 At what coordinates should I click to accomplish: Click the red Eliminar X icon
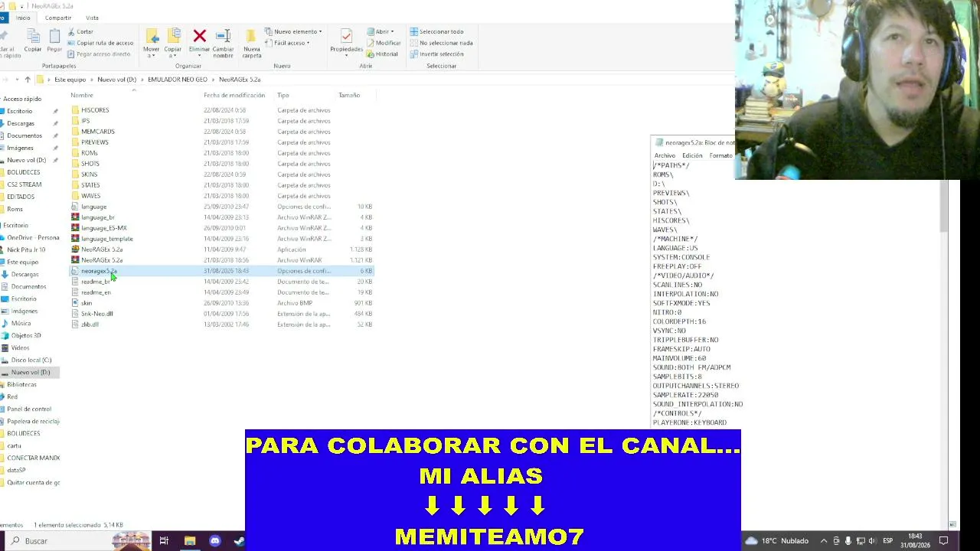click(200, 36)
